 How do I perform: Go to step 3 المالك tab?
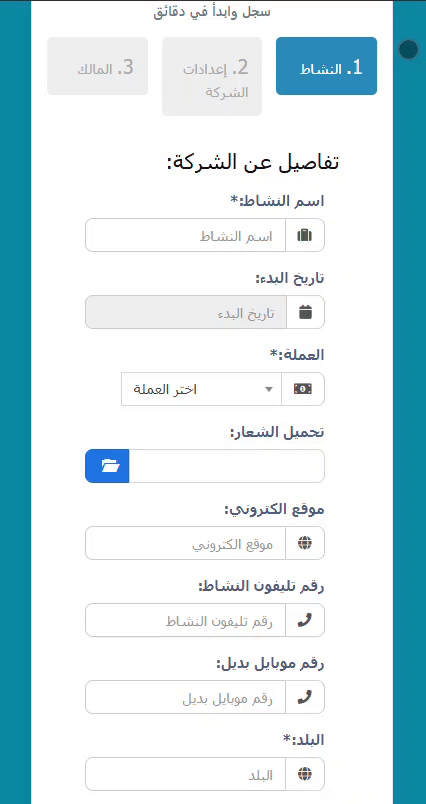pos(98,66)
